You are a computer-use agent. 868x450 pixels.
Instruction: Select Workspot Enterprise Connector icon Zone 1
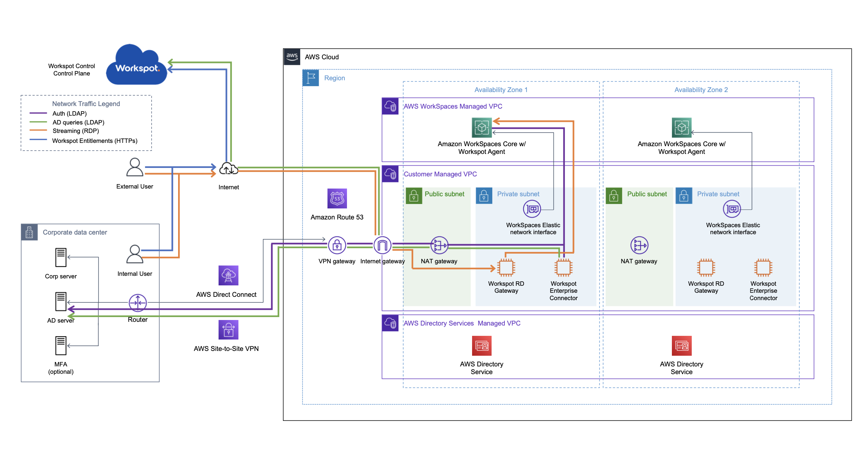(x=564, y=268)
